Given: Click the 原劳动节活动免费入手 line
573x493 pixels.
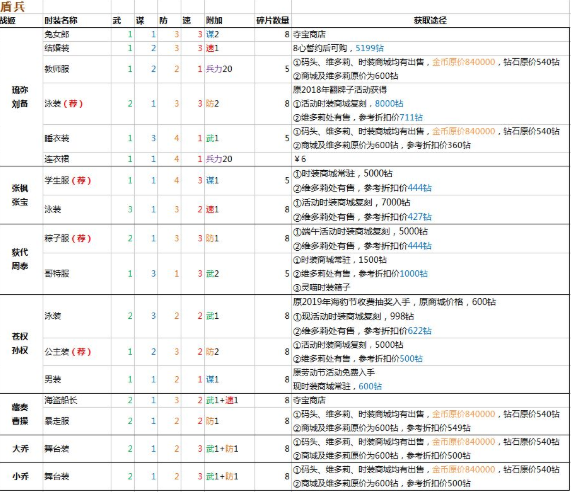Looking at the screenshot, I should click(334, 372).
